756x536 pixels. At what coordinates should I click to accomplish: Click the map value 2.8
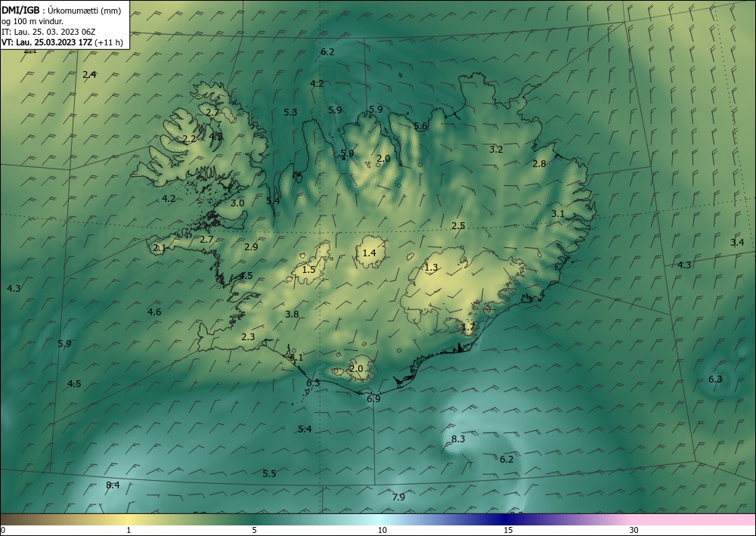[539, 164]
